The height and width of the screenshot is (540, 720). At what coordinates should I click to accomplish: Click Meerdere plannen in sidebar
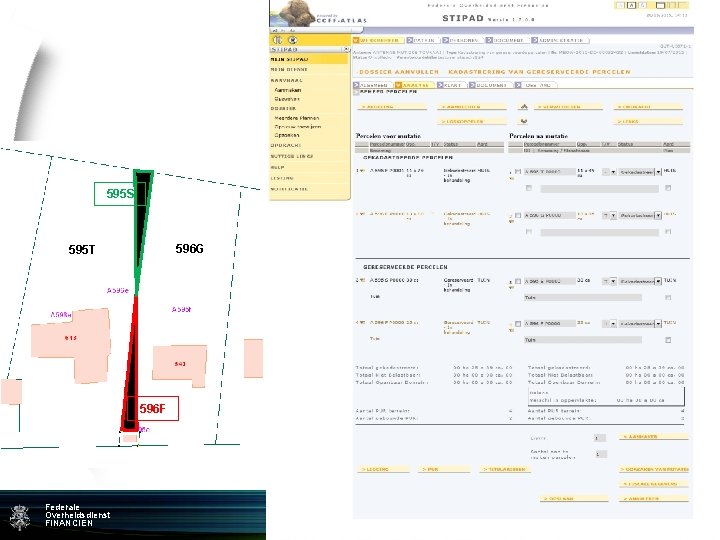[x=297, y=118]
